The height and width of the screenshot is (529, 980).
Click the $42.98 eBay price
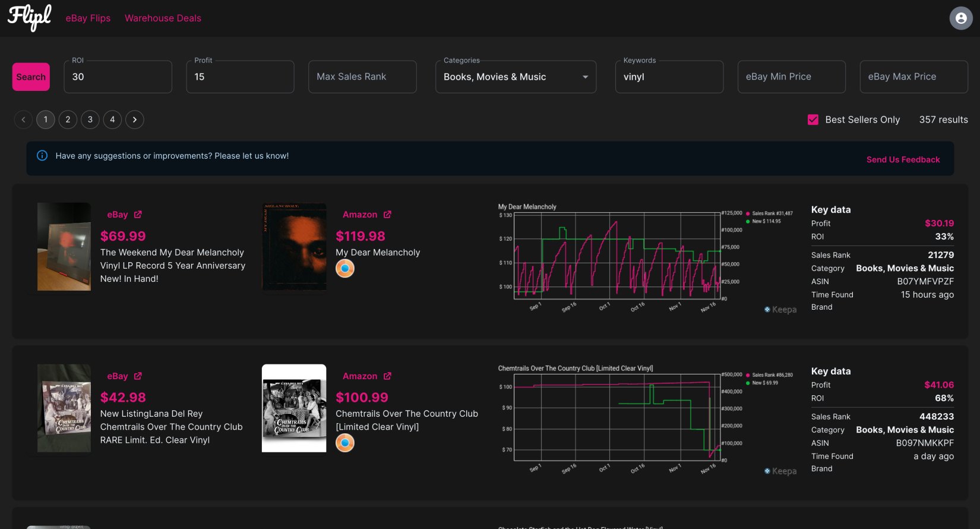pyautogui.click(x=123, y=398)
